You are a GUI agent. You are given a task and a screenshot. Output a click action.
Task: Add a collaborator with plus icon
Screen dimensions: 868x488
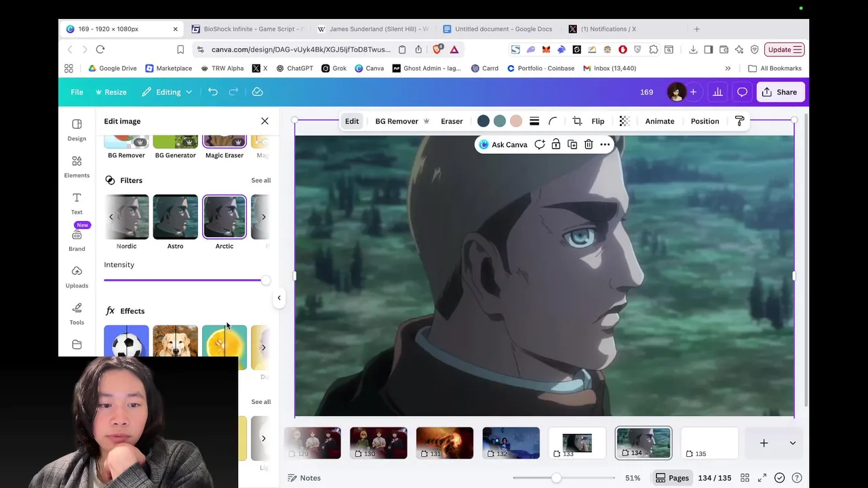point(693,92)
